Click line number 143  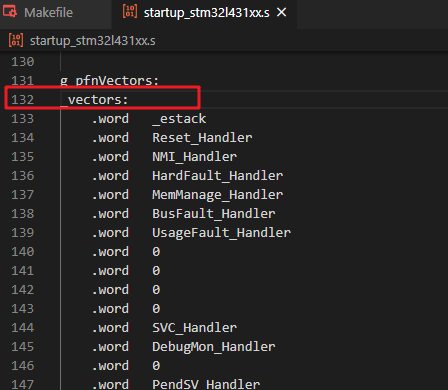[23, 309]
